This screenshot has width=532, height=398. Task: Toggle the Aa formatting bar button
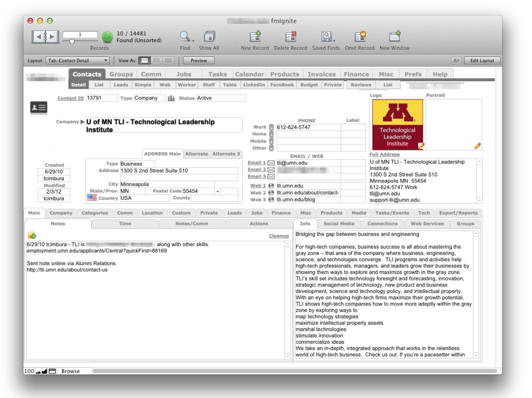pyautogui.click(x=456, y=61)
